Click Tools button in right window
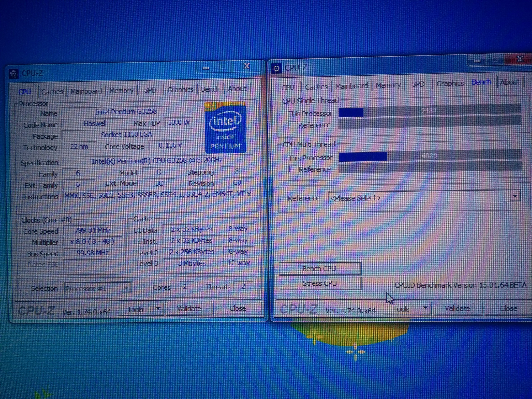 pyautogui.click(x=401, y=309)
